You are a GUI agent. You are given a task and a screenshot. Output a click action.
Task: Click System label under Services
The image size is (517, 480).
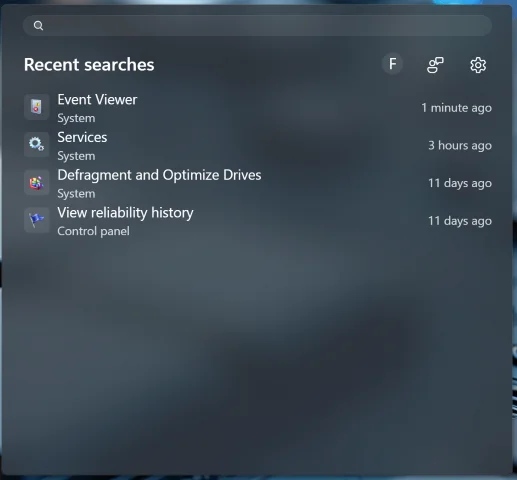(76, 156)
